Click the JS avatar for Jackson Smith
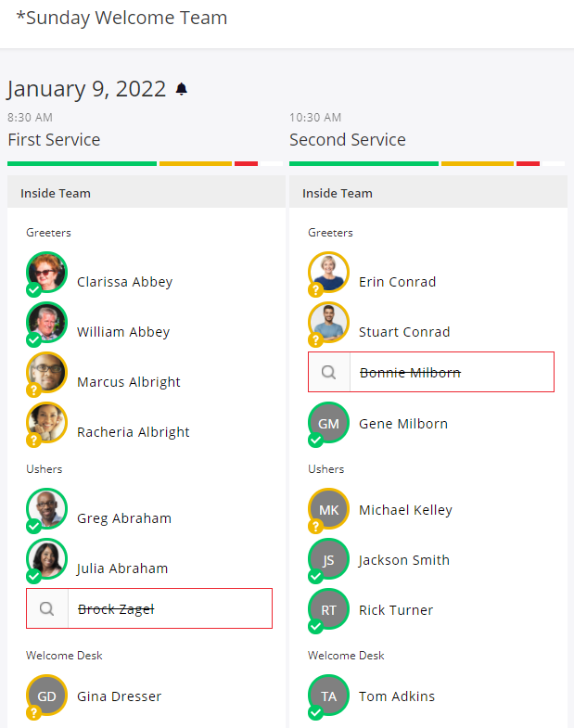 329,559
